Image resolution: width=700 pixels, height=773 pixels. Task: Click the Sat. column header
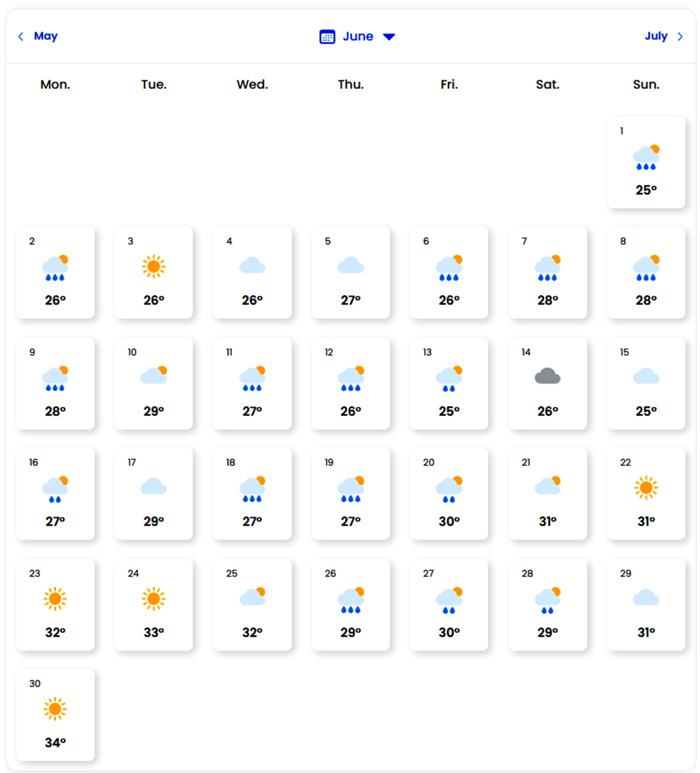point(547,84)
